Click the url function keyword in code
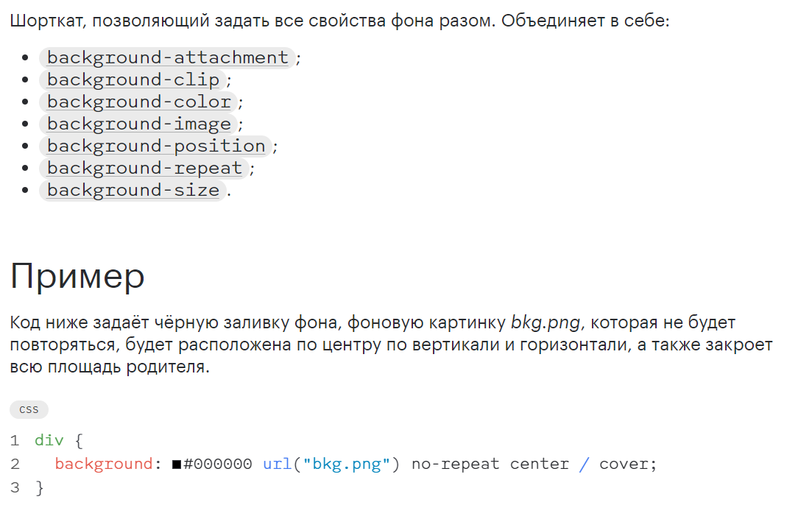Image resolution: width=812 pixels, height=505 pixels. point(277,464)
